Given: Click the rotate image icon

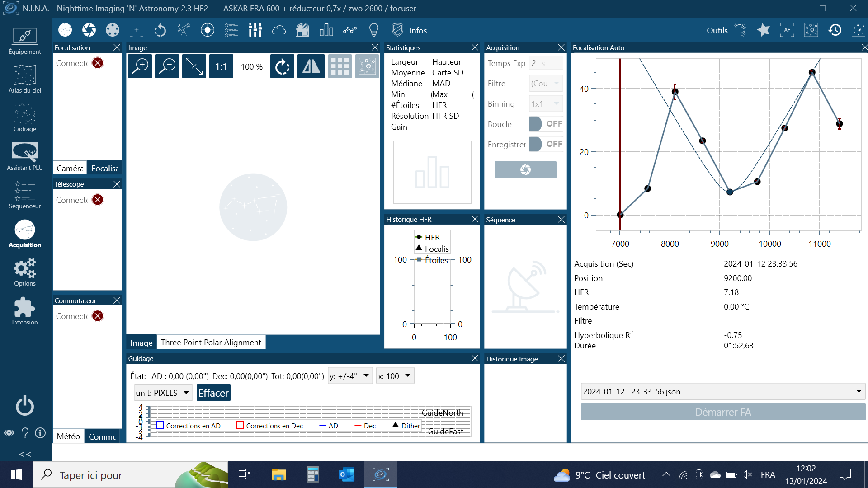Looking at the screenshot, I should [282, 66].
